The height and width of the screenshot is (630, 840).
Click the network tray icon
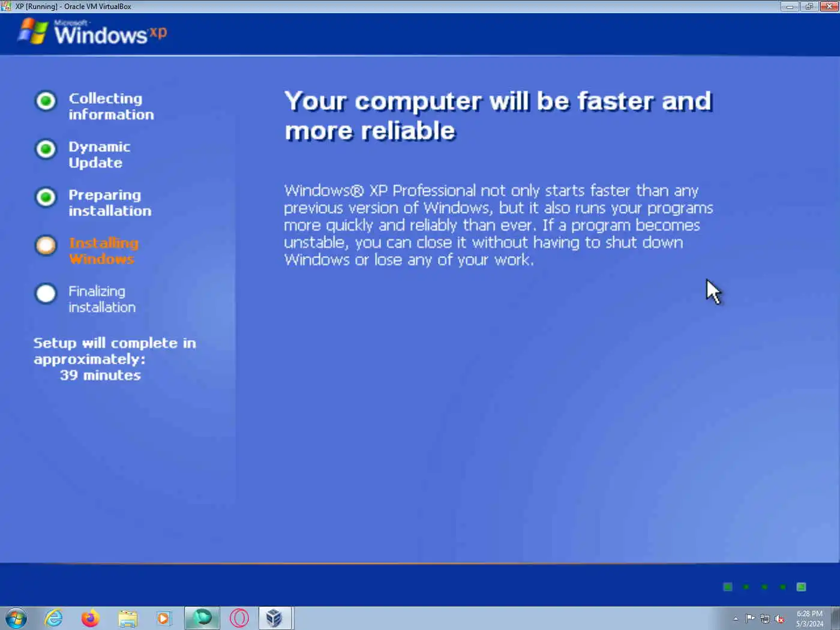click(x=765, y=619)
